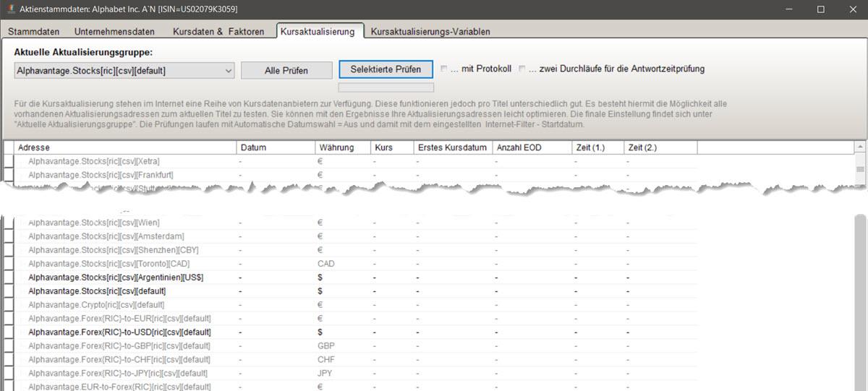Select Alphavantage.Stocks[ric][csv][default] row in the list

pyautogui.click(x=97, y=291)
